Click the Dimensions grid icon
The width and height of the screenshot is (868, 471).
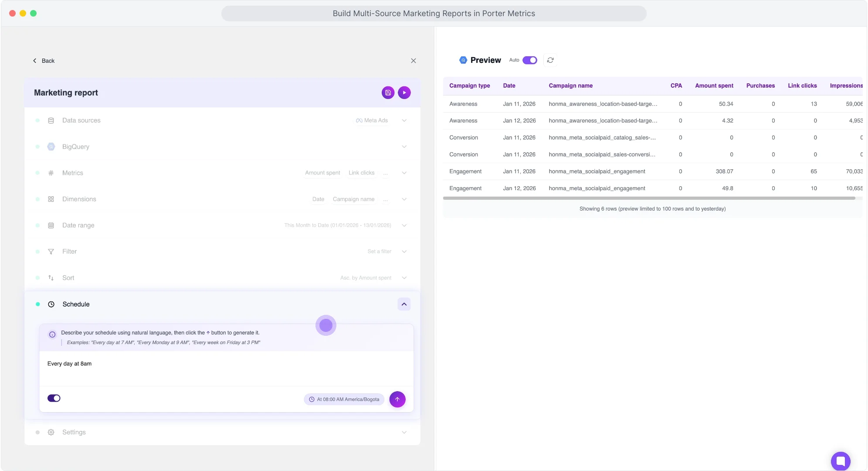point(51,199)
